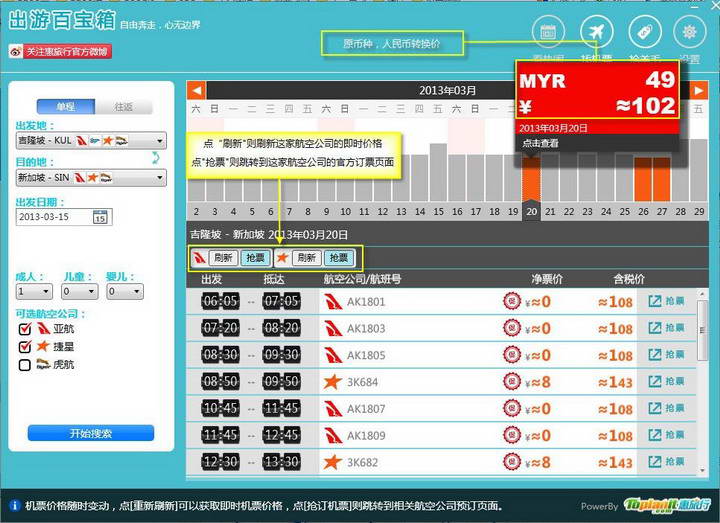Viewport: 720px width, 523px height.
Task: Click flight list scrollbar down arrow
Action: pos(702,470)
